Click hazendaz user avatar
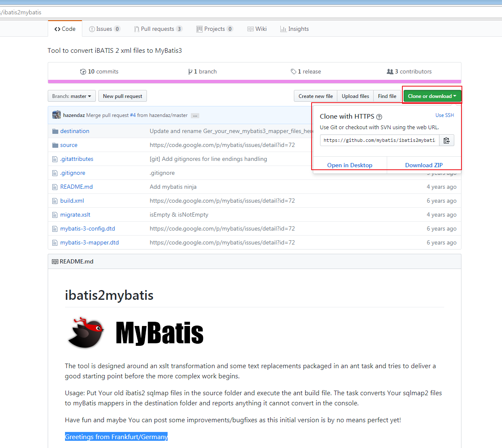Image resolution: width=502 pixels, height=448 pixels. pos(57,115)
